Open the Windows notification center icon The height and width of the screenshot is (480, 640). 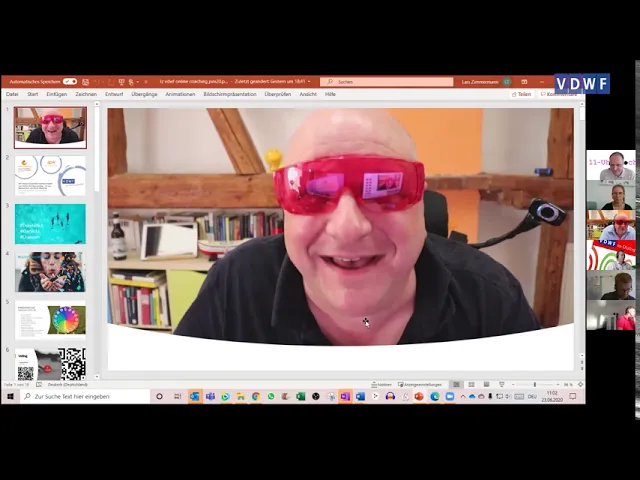[x=573, y=396]
